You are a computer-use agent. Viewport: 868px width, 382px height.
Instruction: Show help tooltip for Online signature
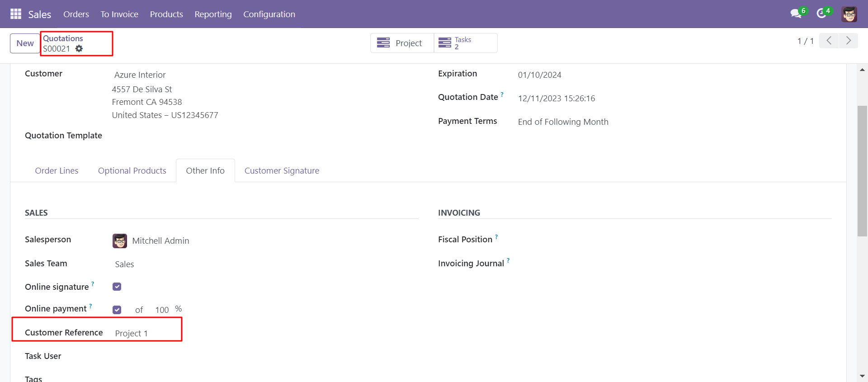coord(93,284)
